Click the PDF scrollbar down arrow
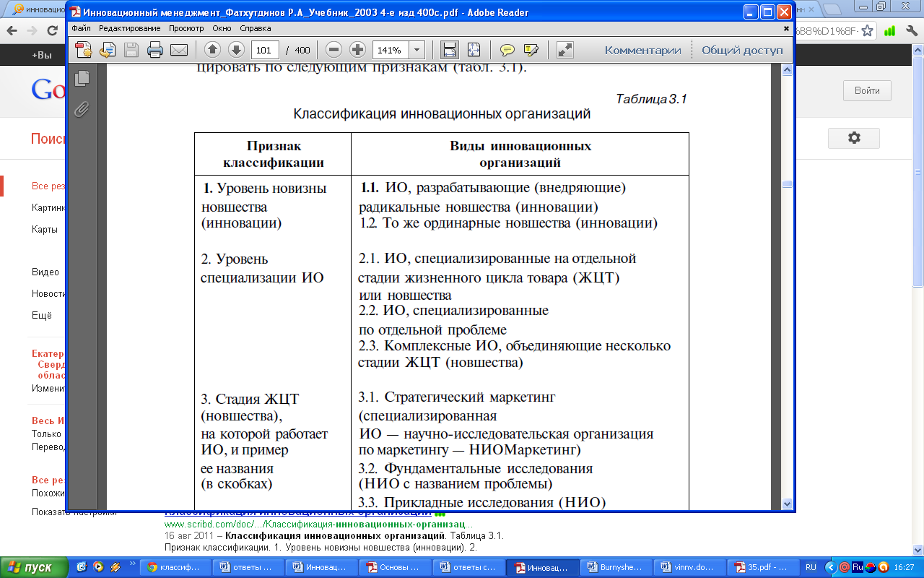This screenshot has width=924, height=578. (787, 504)
